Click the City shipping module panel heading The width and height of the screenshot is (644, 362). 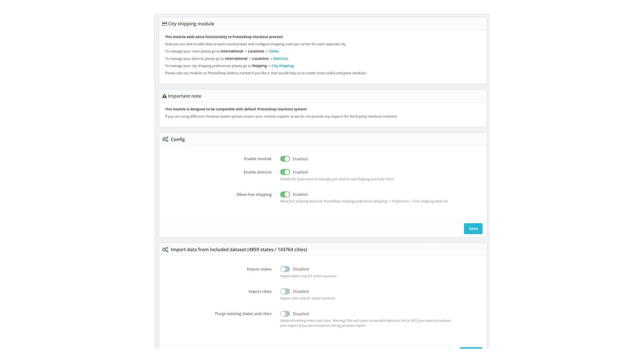[x=191, y=24]
